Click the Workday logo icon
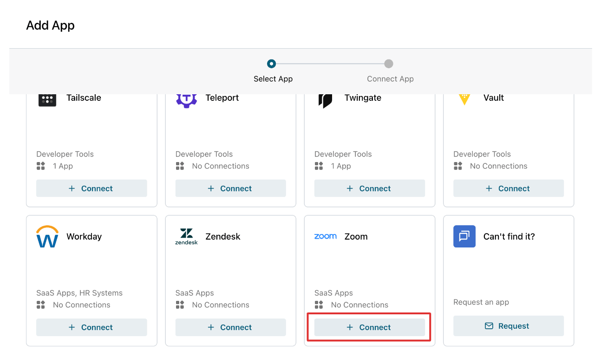This screenshot has height=364, width=601. pos(47,236)
